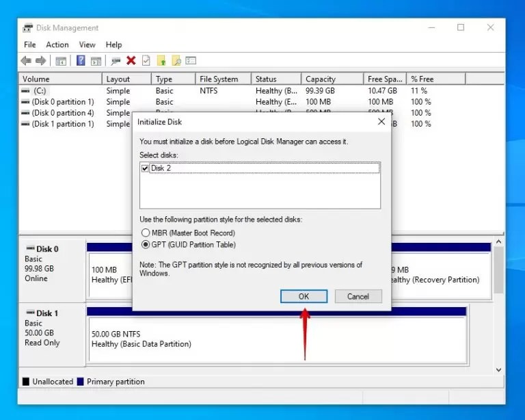Toggle Show/Hide Console Tree toolbar icon
Image resolution: width=525 pixels, height=420 pixels.
pos(61,61)
